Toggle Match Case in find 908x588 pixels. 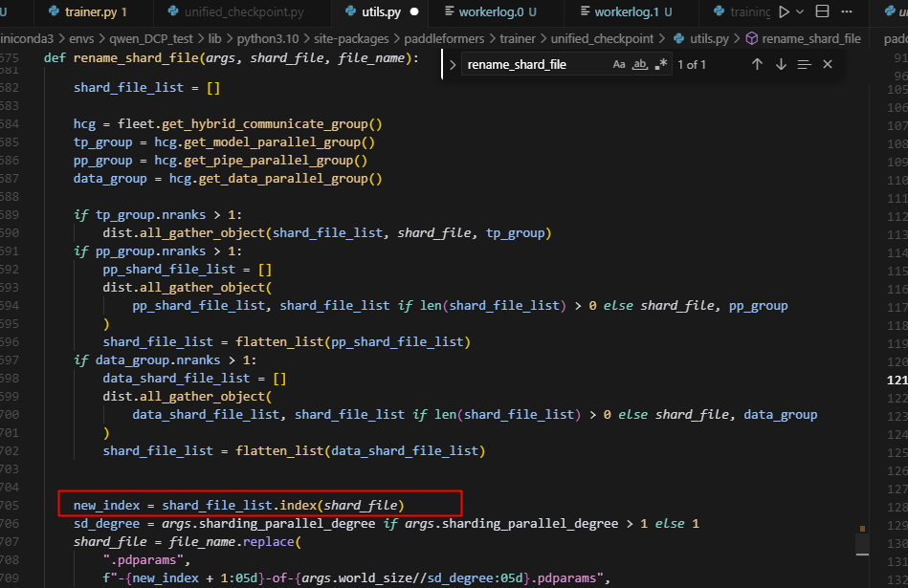[x=619, y=64]
